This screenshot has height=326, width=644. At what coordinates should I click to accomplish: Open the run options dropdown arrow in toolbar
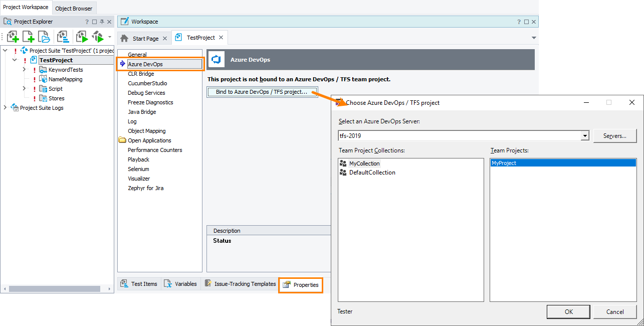tap(110, 37)
